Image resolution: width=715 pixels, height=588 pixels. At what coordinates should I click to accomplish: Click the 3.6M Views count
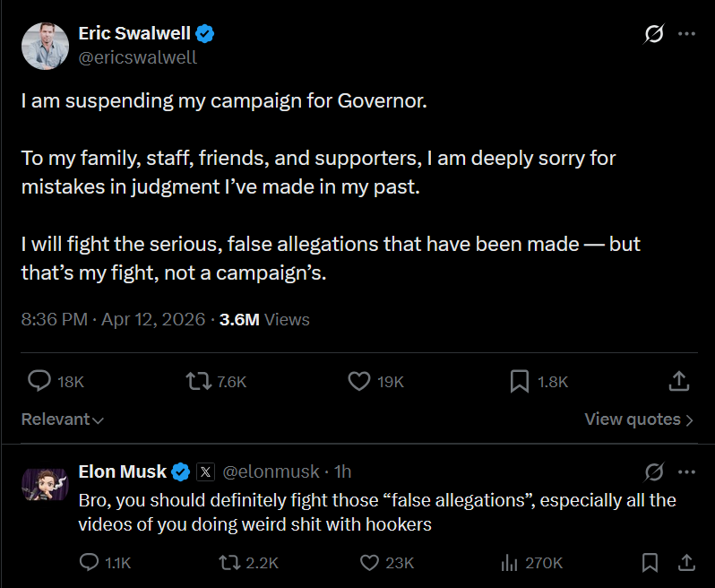pyautogui.click(x=264, y=319)
